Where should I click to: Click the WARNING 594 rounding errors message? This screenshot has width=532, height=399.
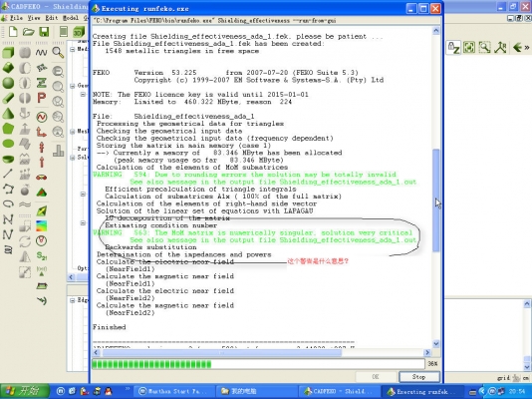[254, 179]
